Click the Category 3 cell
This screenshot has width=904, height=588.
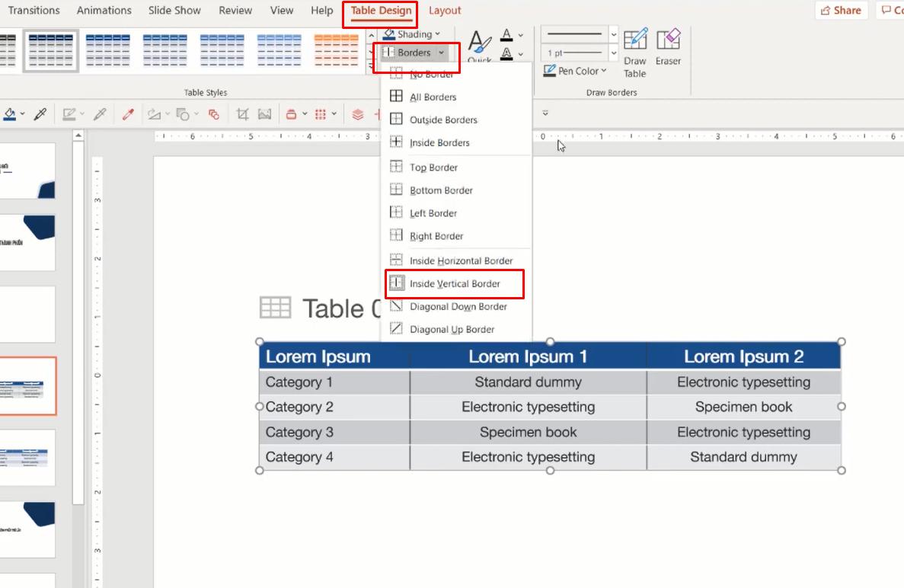tap(334, 432)
